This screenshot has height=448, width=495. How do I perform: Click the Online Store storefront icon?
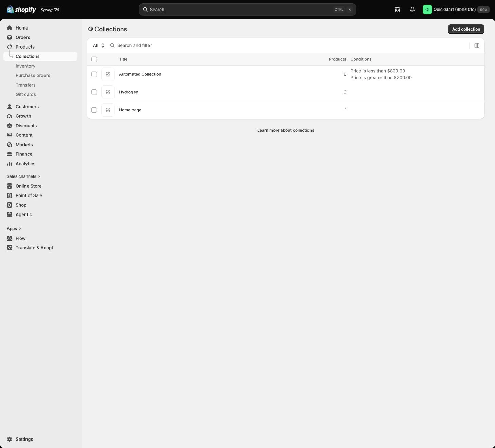click(x=10, y=186)
